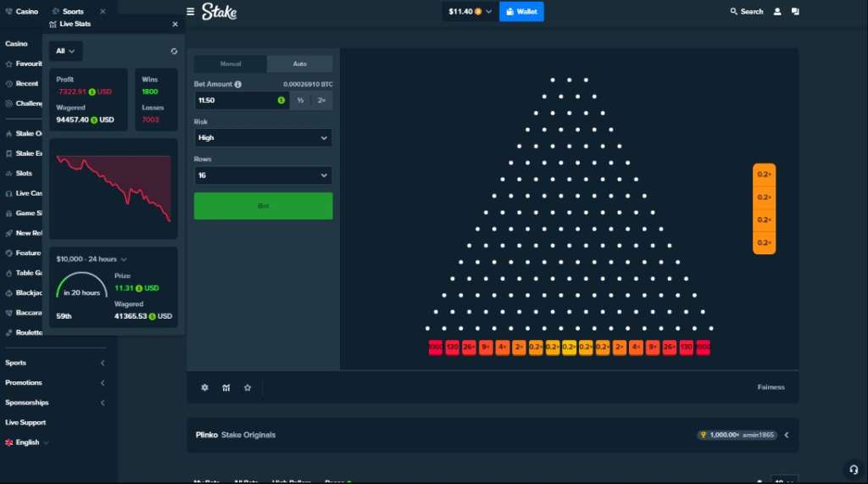Switch to the Casino tab in the sidebar
Viewport: 868px width, 484px height.
(21, 11)
